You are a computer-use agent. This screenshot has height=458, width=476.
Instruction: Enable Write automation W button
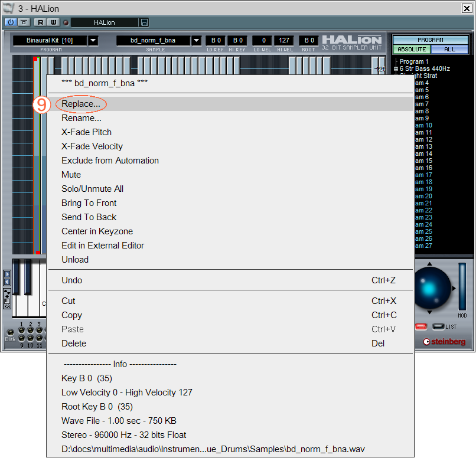pyautogui.click(x=53, y=22)
